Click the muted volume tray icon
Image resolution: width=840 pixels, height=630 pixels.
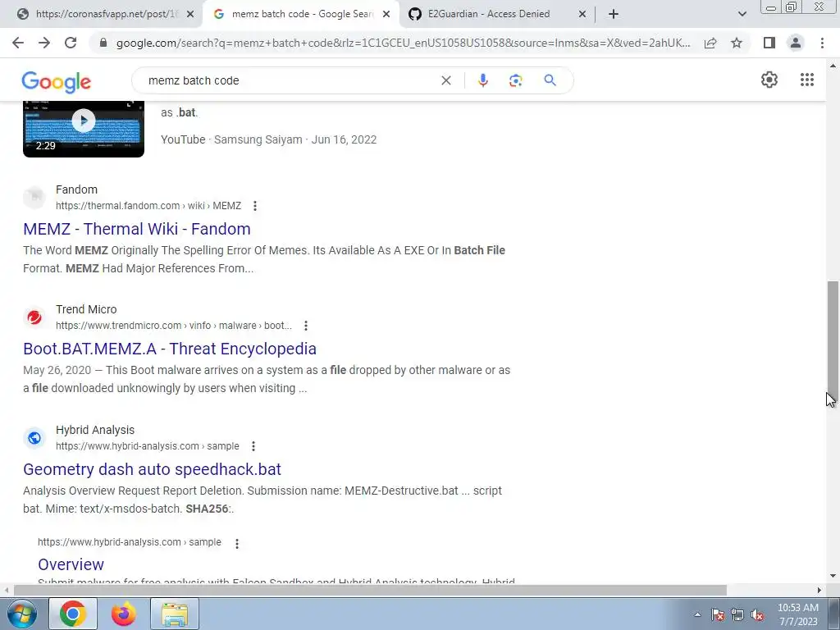(x=757, y=615)
